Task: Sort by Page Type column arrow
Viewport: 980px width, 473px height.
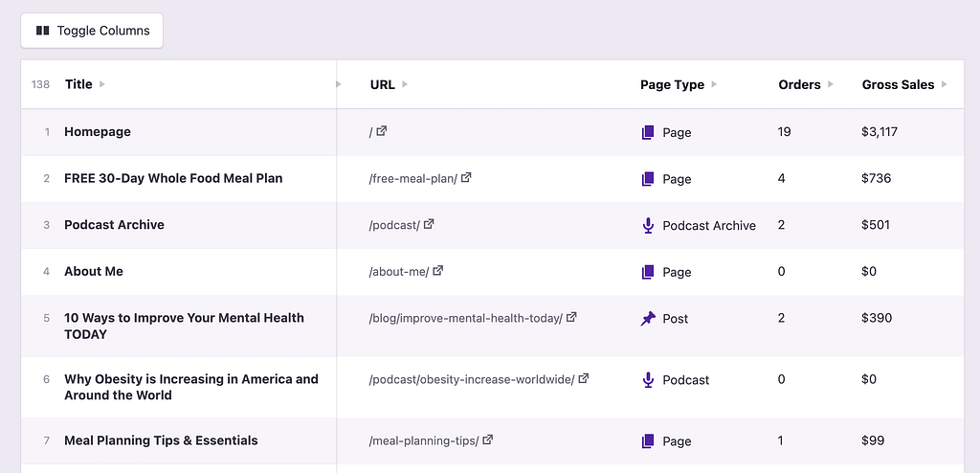Action: point(714,84)
